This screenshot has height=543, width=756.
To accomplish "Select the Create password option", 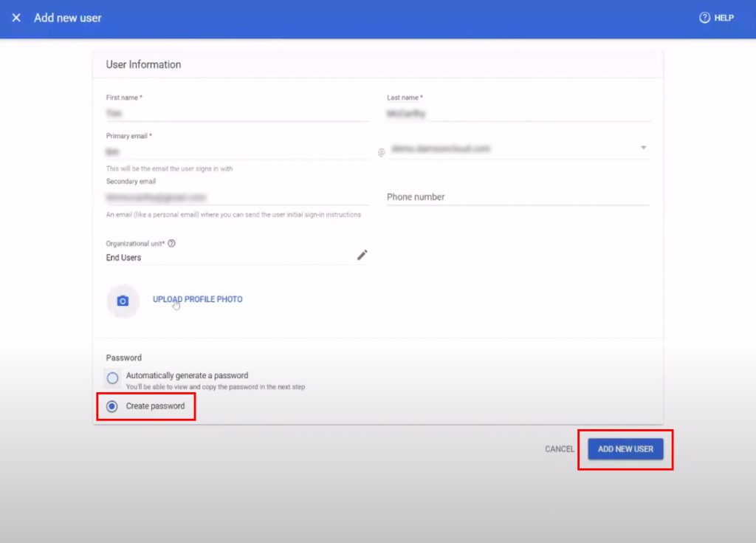I will tap(112, 406).
